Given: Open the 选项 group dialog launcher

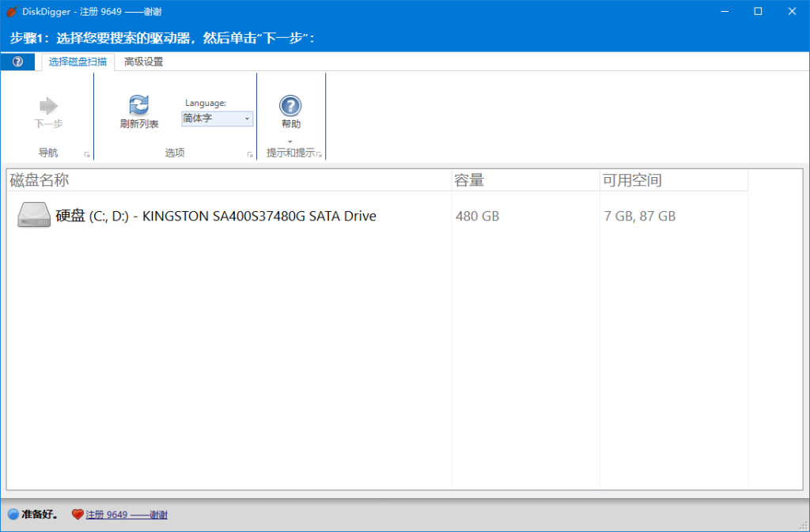Looking at the screenshot, I should [x=250, y=155].
